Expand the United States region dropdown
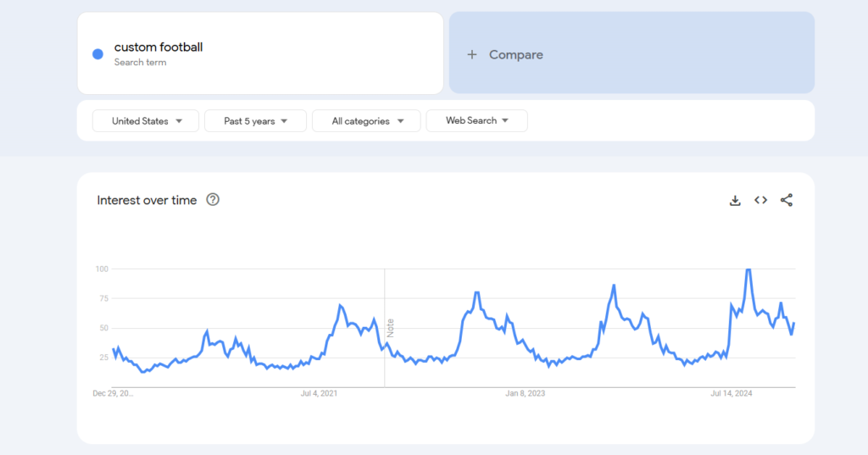 (x=146, y=121)
